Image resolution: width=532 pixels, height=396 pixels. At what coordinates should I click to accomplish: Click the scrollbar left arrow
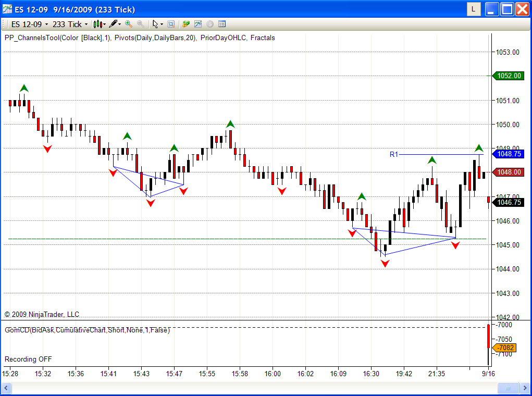point(6,388)
